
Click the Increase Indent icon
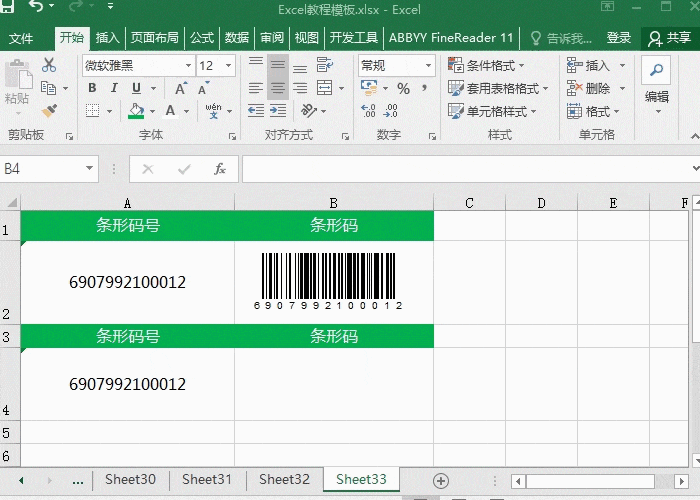point(277,111)
